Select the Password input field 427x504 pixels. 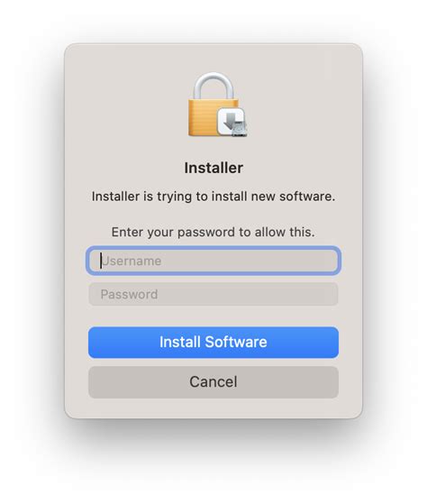[213, 294]
